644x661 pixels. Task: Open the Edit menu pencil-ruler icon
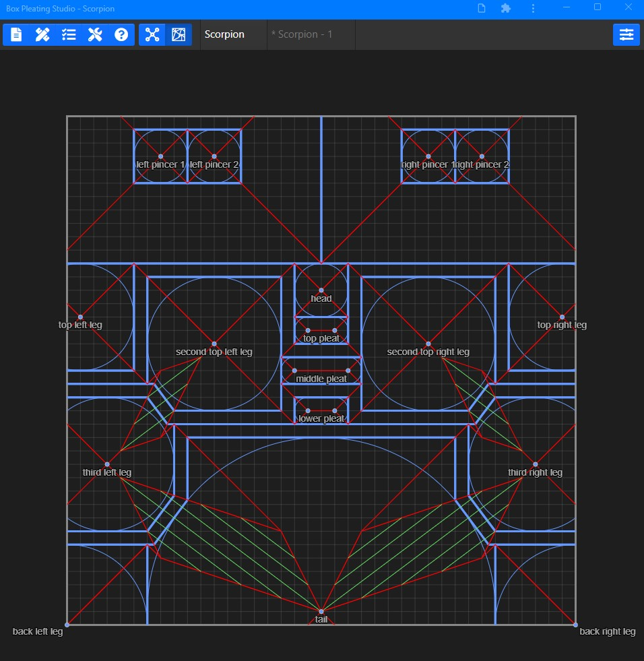pyautogui.click(x=42, y=34)
